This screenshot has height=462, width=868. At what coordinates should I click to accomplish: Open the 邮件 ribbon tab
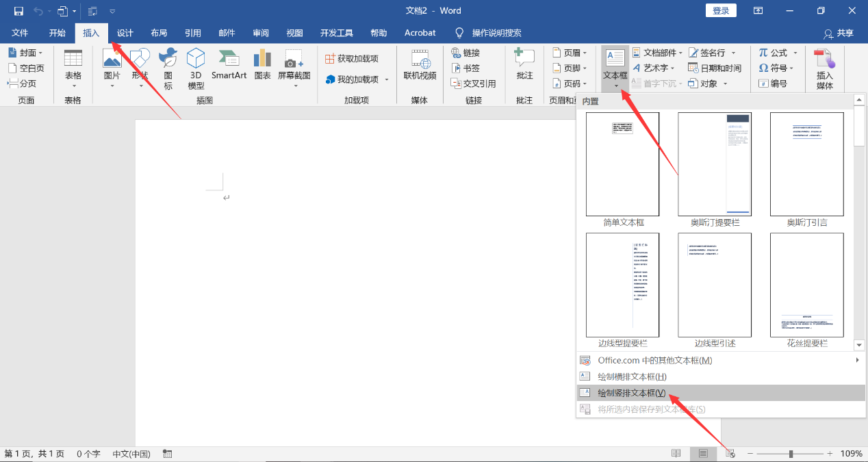pos(227,32)
